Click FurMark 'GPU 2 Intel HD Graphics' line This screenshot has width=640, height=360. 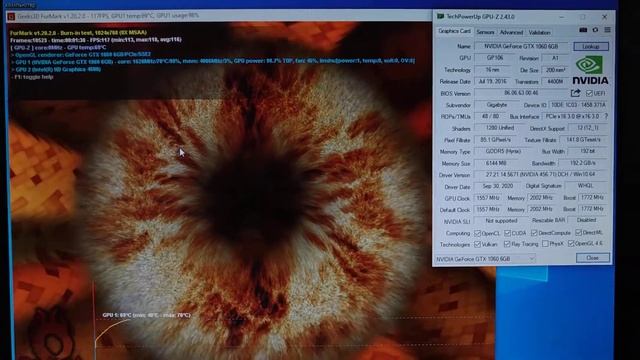click(56, 69)
